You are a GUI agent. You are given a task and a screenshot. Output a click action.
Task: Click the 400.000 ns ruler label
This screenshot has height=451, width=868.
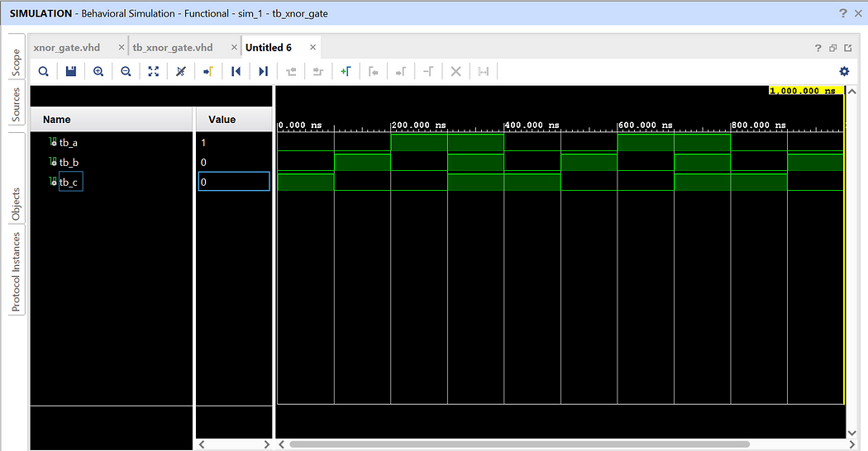pyautogui.click(x=532, y=125)
